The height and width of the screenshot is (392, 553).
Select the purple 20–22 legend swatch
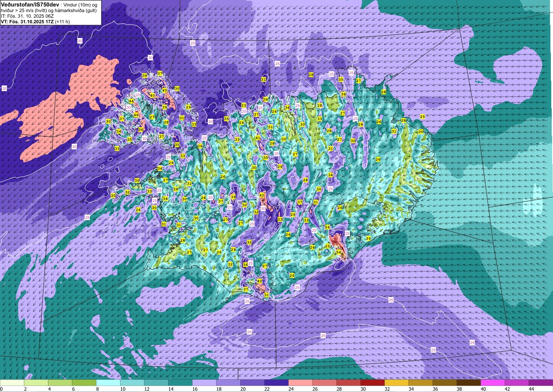tap(252, 383)
